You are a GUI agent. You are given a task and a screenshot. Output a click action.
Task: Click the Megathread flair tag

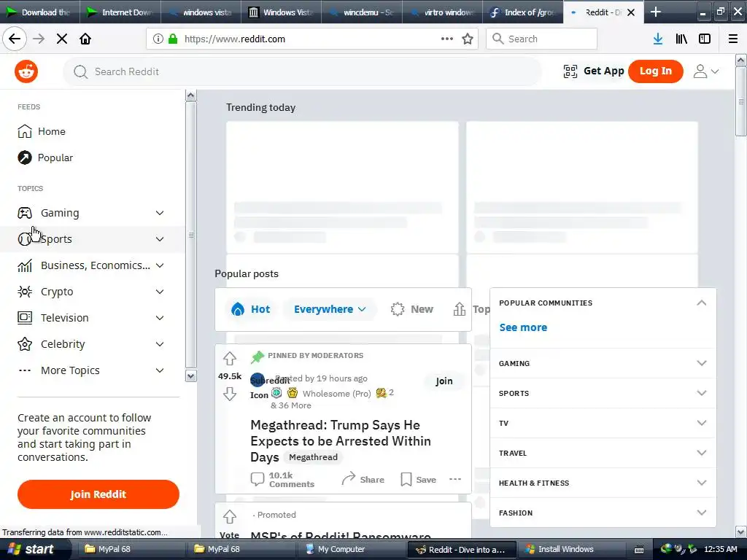tap(313, 457)
